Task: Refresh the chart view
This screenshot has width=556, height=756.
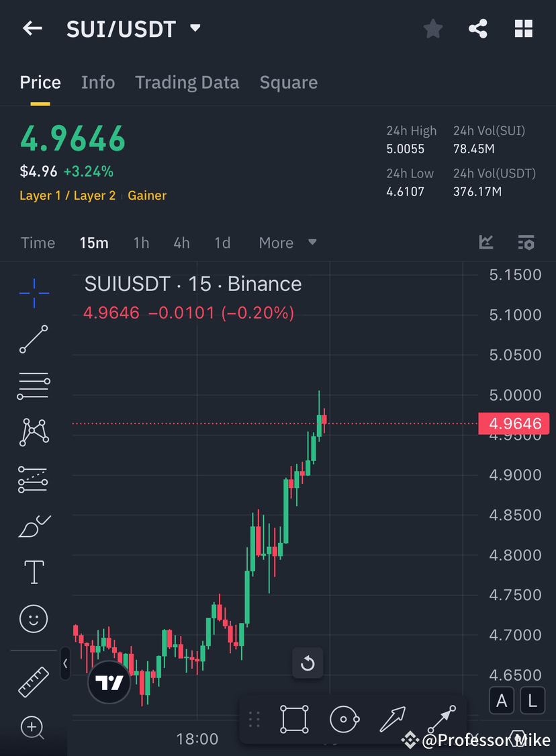Action: 308,663
